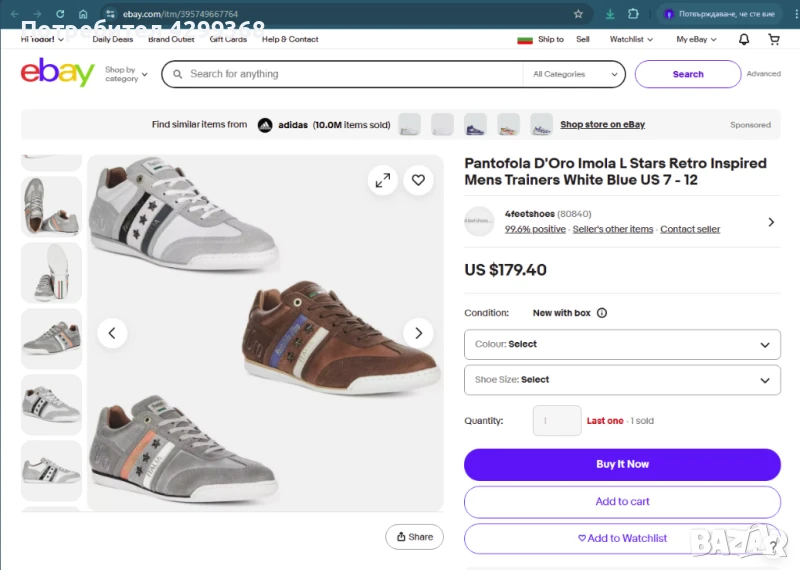
Task: Show the next product image
Action: 418,333
